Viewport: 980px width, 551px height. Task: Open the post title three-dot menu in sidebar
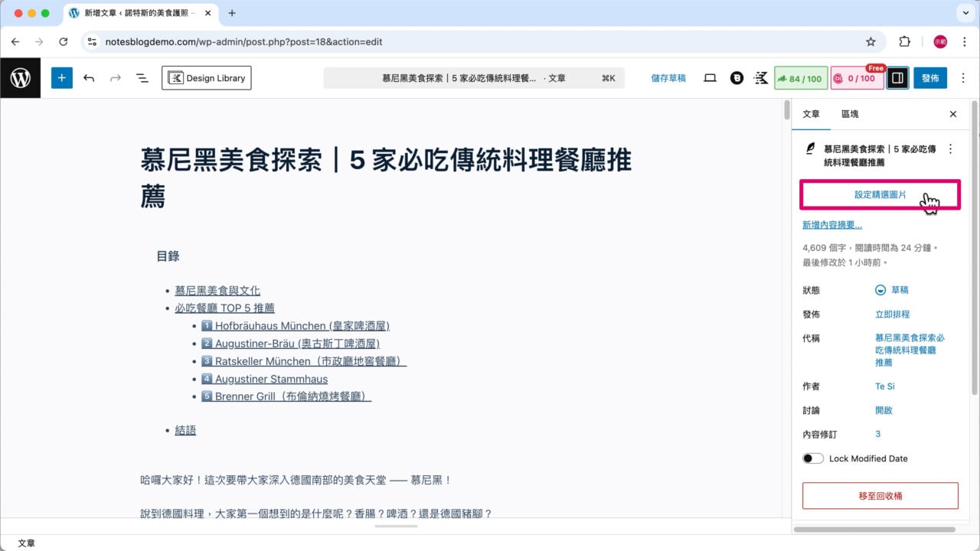click(x=950, y=148)
